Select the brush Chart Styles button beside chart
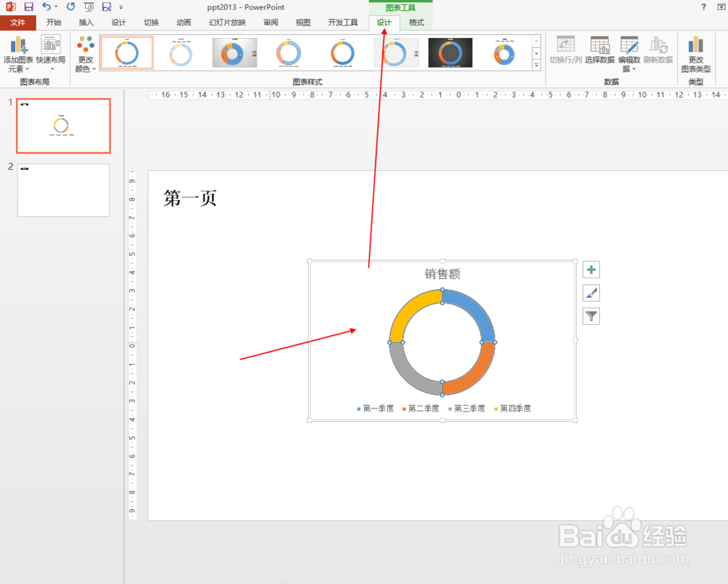 pos(590,293)
